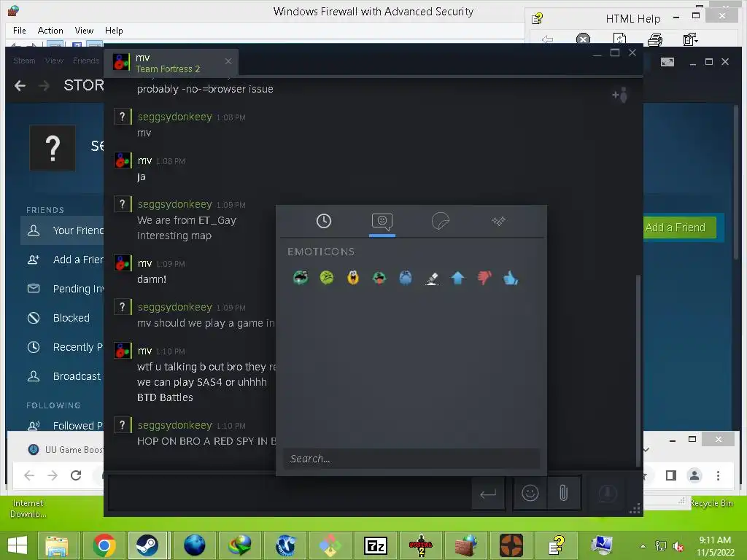747x560 pixels.
Task: Open seggsydonkeey's name at 1:08 PM message
Action: coord(174,117)
